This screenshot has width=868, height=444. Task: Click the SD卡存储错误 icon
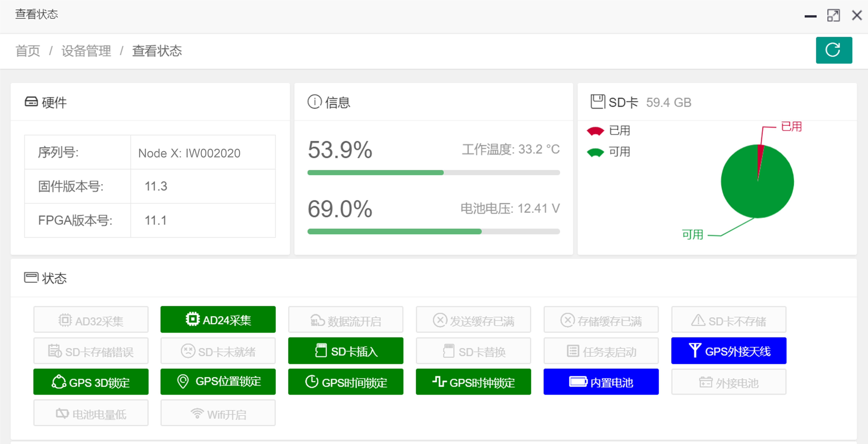tap(55, 351)
